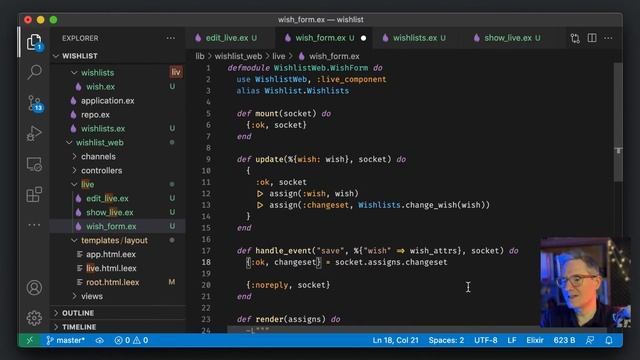
Task: Click the master branch indicator
Action: (x=65, y=340)
